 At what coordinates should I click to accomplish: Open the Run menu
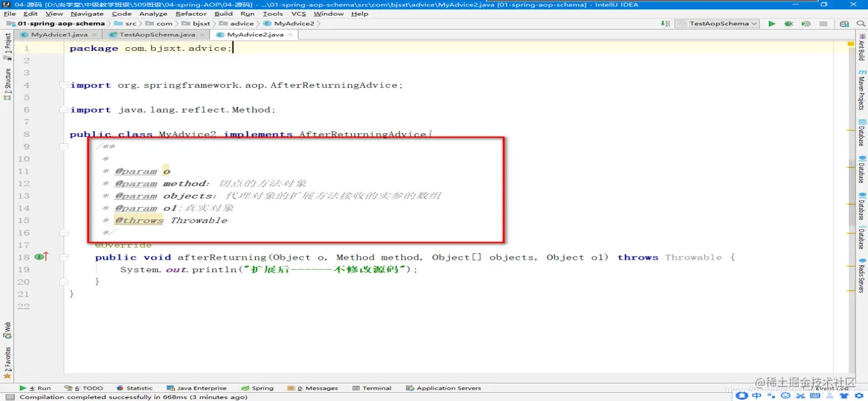tap(248, 14)
